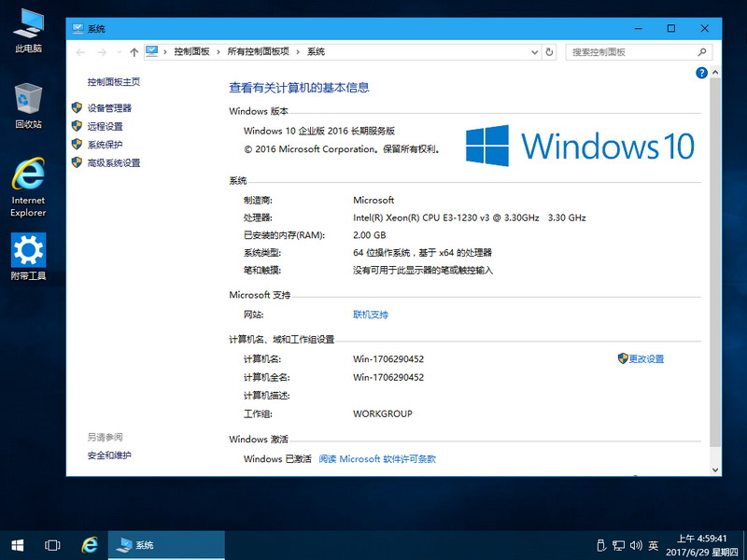
Task: Open 安全和维护 link
Action: tap(109, 455)
